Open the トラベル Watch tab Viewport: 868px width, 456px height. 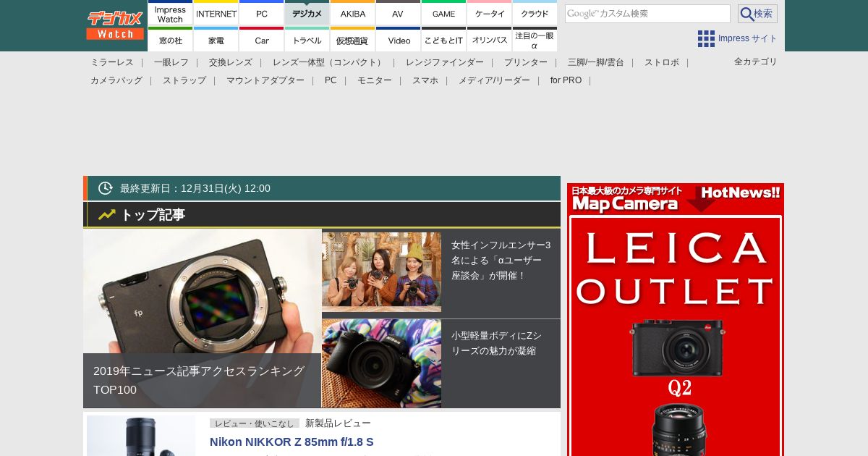point(307,39)
